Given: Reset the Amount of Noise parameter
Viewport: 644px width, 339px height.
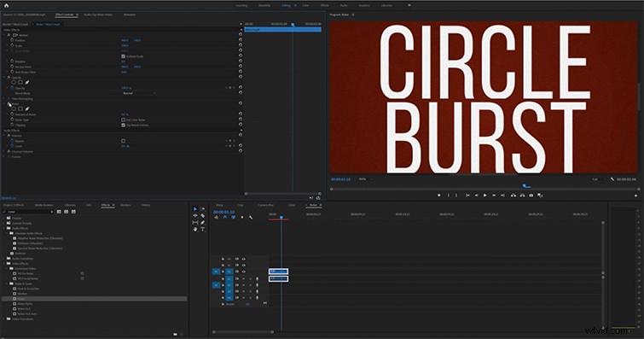Looking at the screenshot, I should [x=241, y=114].
